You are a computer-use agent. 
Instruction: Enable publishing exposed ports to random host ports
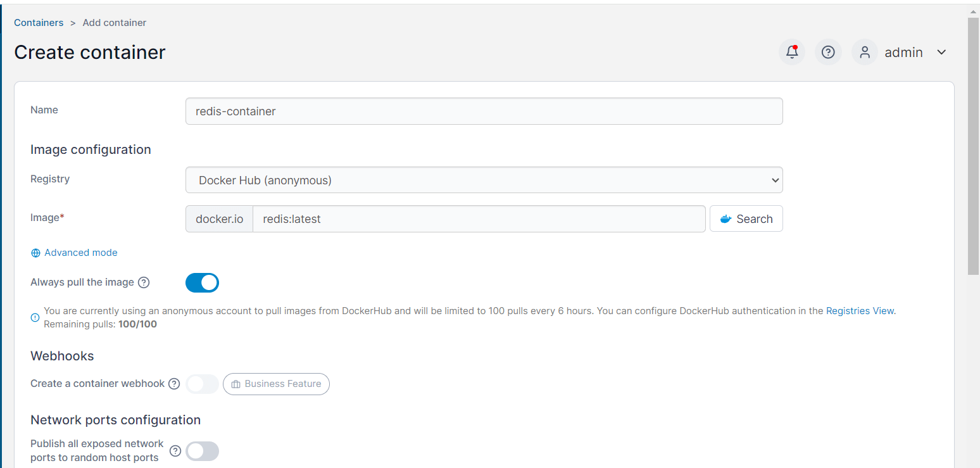point(202,451)
